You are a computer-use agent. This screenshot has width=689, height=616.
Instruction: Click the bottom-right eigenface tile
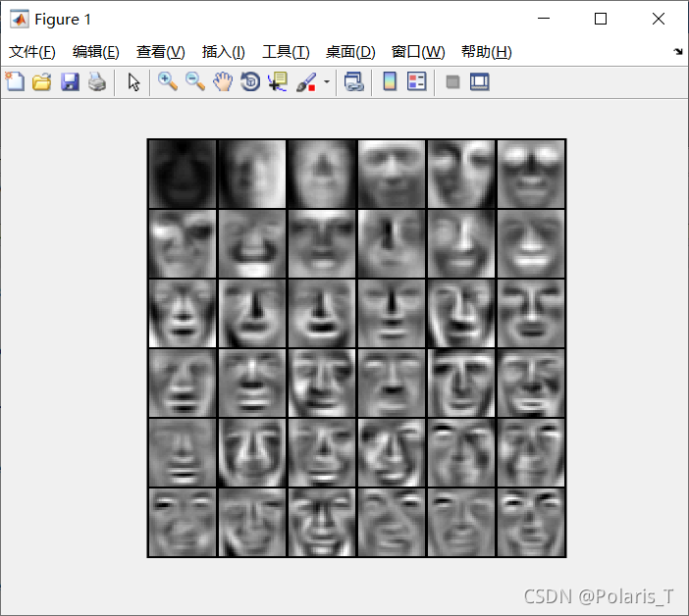click(531, 522)
